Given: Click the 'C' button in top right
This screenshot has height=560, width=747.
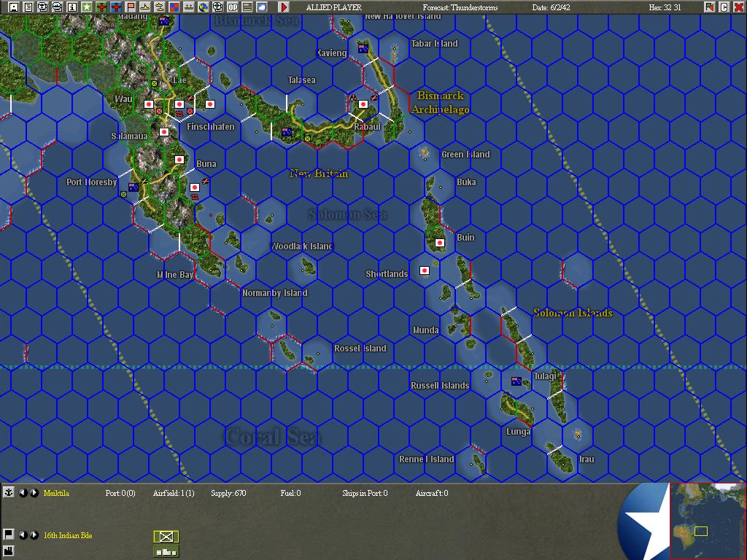Looking at the screenshot, I should tap(724, 7).
